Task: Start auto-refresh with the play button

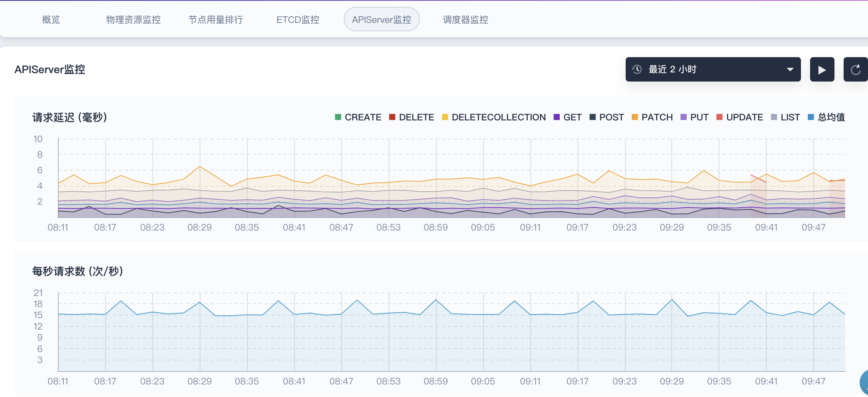Action: tap(822, 69)
